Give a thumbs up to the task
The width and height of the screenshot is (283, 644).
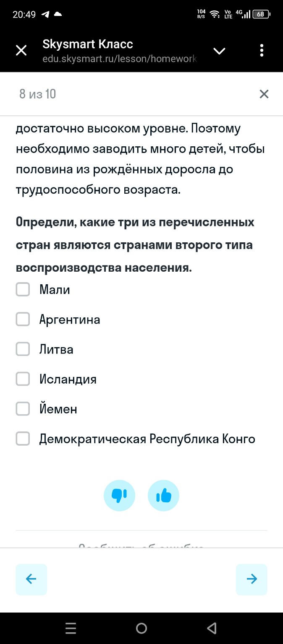[x=163, y=495]
